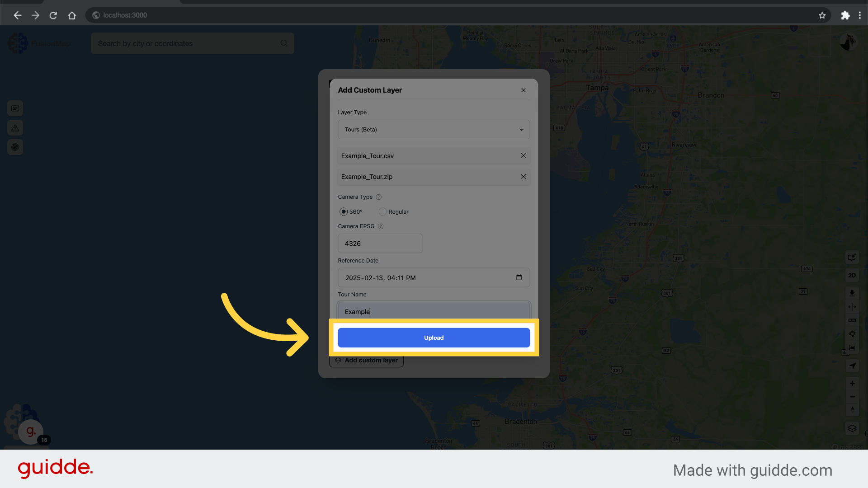868x488 pixels.
Task: Select the 360° camera type
Action: [x=344, y=211]
